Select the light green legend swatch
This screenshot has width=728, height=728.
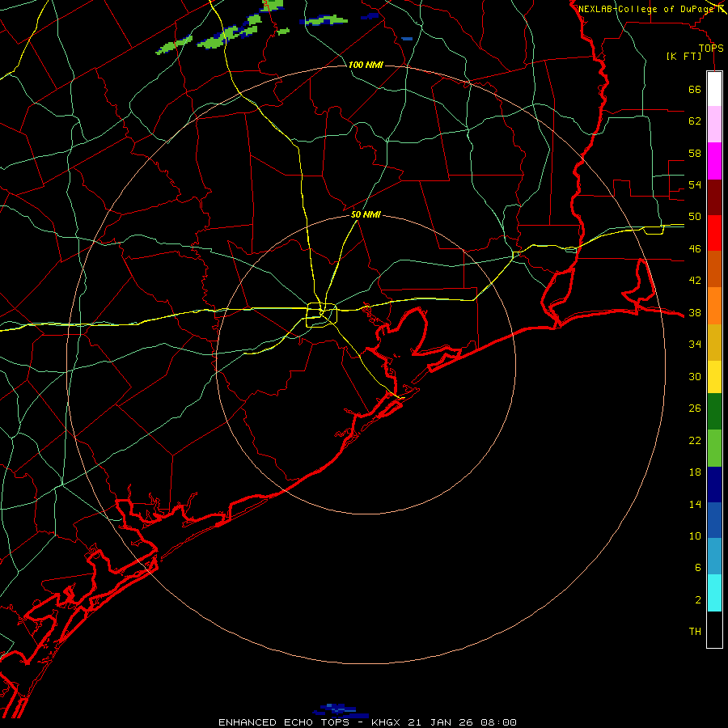pos(714,448)
